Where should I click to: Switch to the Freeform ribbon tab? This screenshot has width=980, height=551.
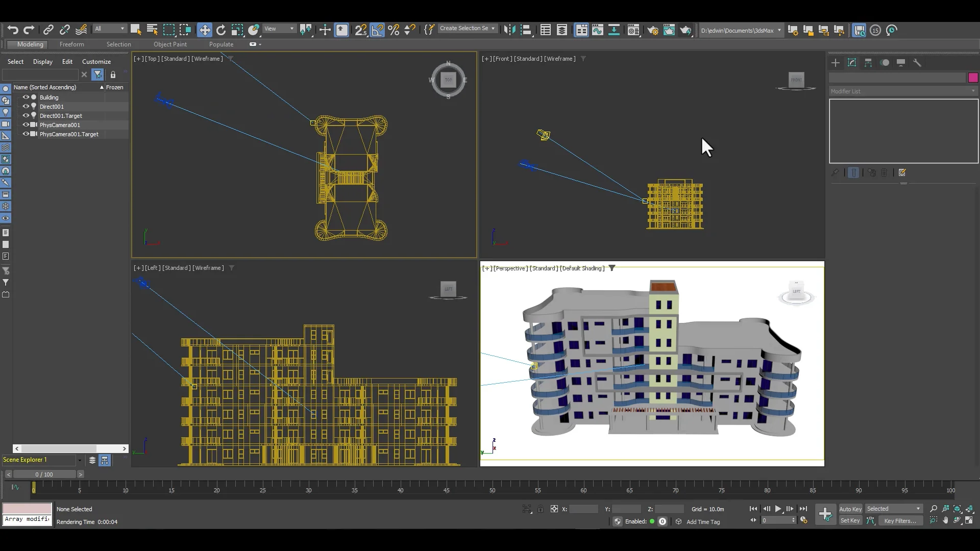click(72, 44)
